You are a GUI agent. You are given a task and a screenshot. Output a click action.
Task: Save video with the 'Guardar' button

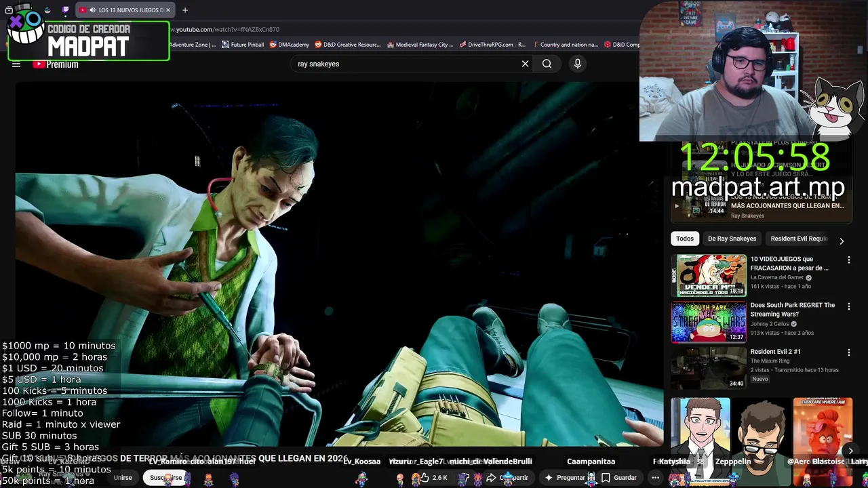[620, 478]
